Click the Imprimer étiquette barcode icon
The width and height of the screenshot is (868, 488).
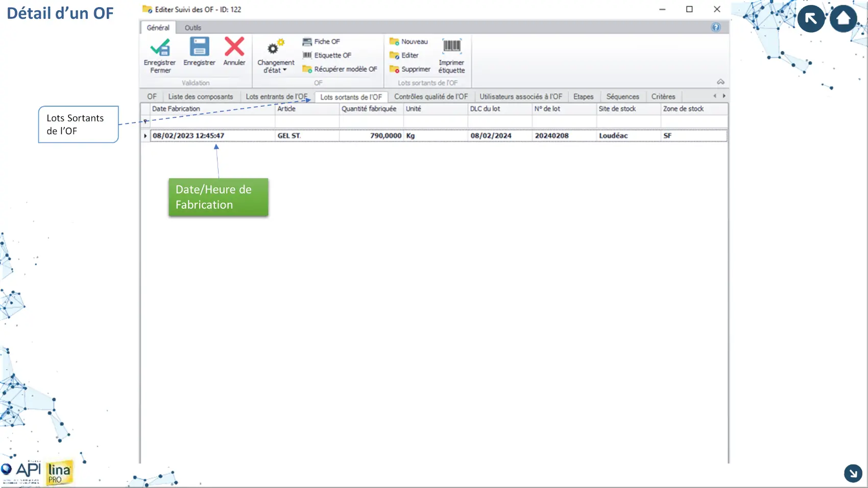click(x=451, y=46)
